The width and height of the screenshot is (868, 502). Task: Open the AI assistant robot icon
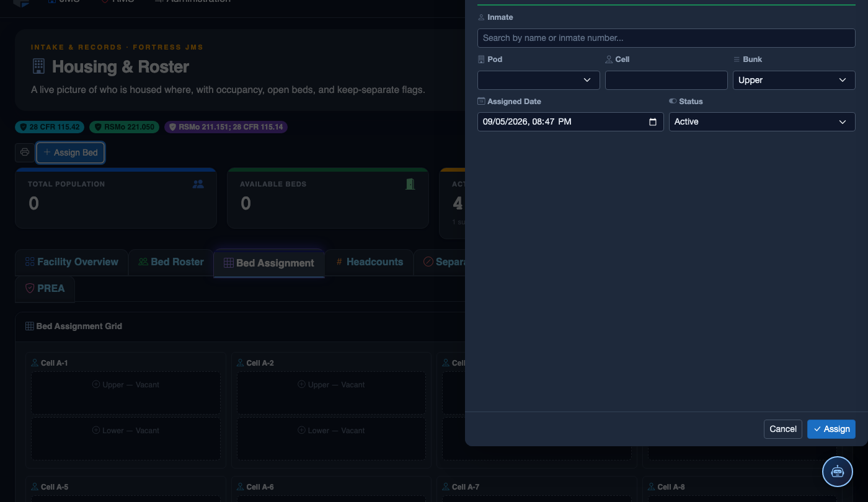coord(838,472)
